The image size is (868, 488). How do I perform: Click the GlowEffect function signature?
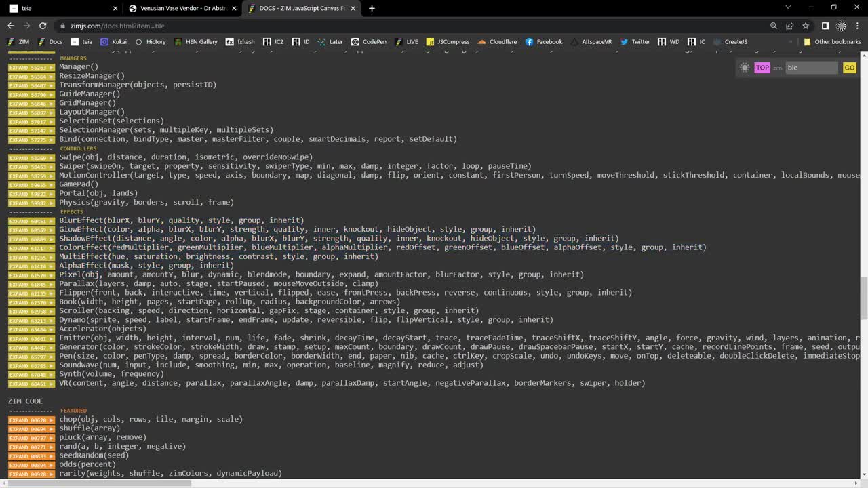click(x=297, y=229)
